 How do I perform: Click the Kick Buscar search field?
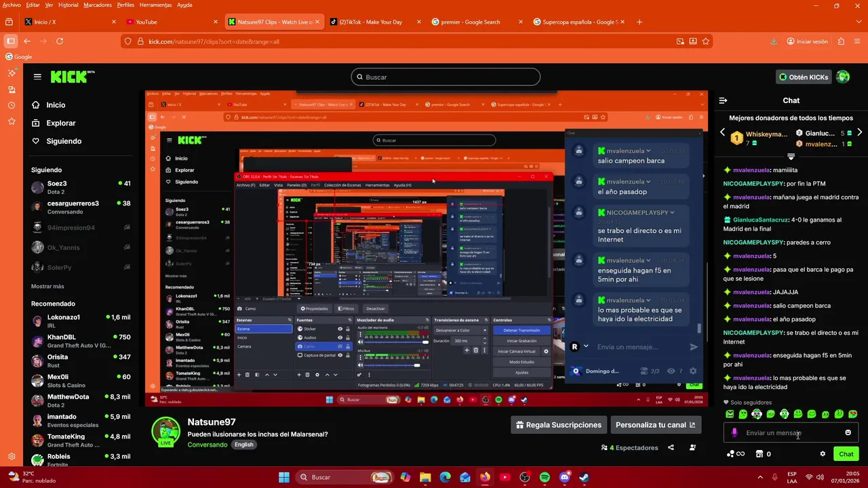(x=446, y=77)
